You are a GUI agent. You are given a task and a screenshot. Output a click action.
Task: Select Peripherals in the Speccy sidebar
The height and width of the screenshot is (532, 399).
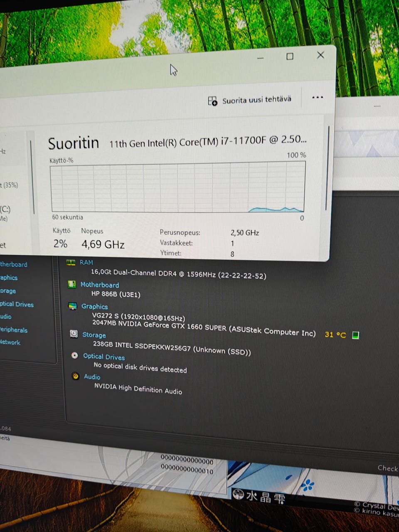point(14,330)
